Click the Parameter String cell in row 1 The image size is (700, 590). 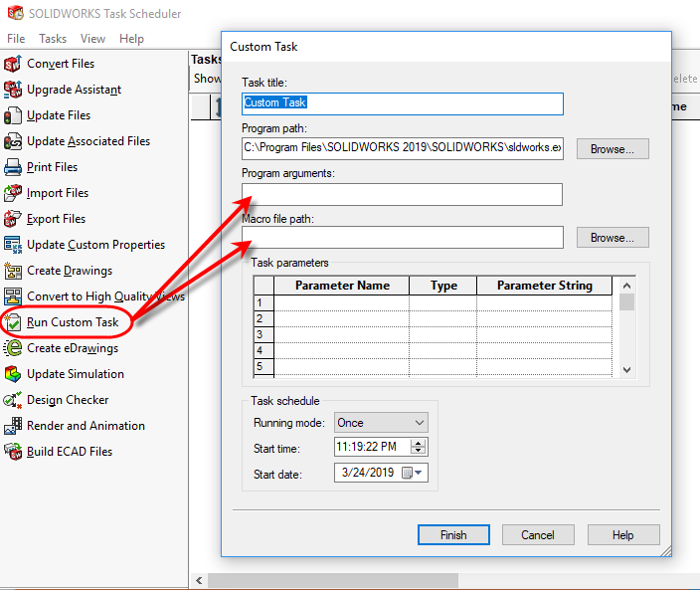tap(544, 302)
